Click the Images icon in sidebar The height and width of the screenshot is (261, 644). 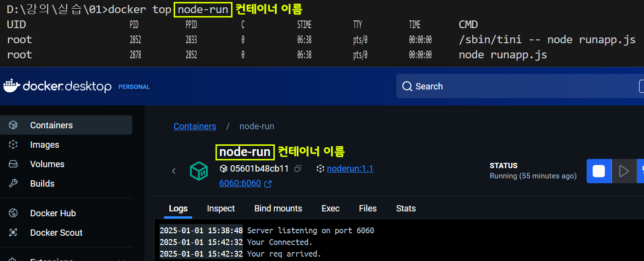click(14, 144)
